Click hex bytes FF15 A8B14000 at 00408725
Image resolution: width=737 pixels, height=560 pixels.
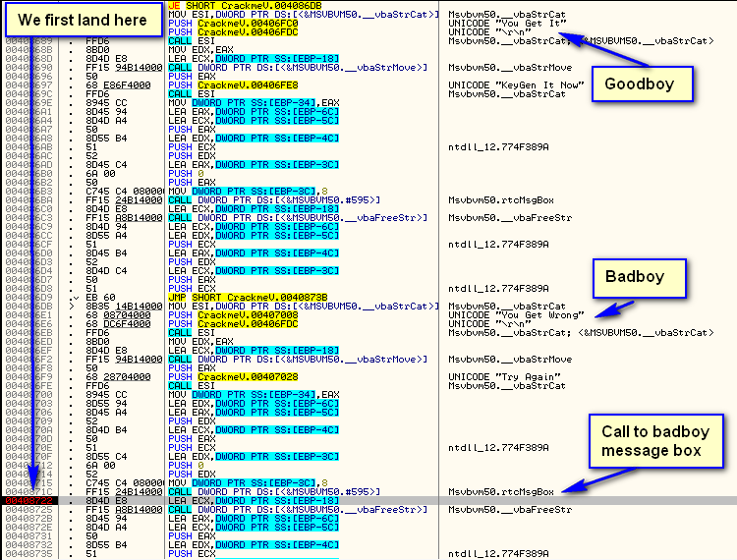click(x=124, y=510)
